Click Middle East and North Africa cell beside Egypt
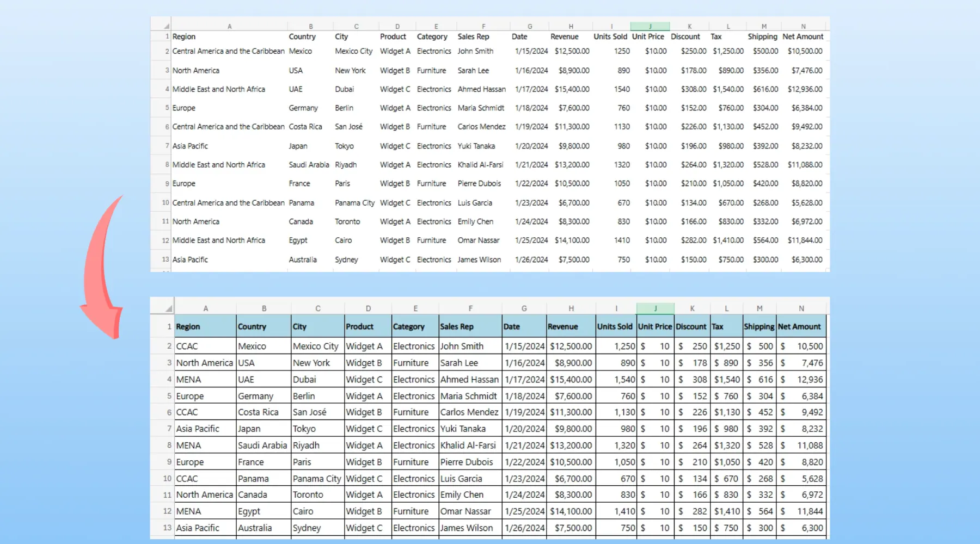The image size is (980, 544). click(219, 240)
